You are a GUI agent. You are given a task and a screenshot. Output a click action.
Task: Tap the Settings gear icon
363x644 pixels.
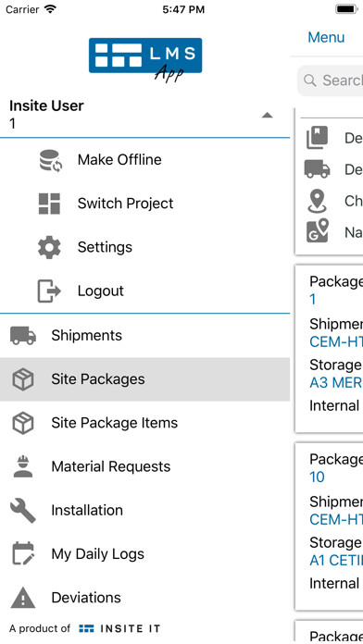tap(49, 247)
